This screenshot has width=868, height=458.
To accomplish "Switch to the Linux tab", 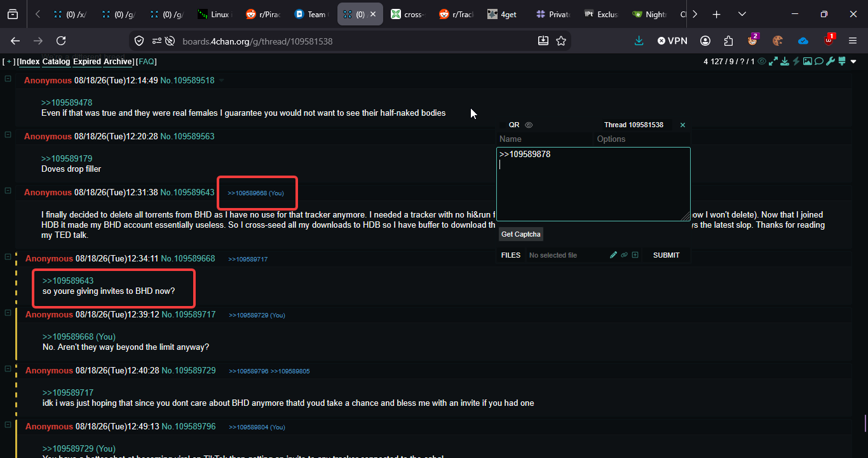I will coord(214,14).
